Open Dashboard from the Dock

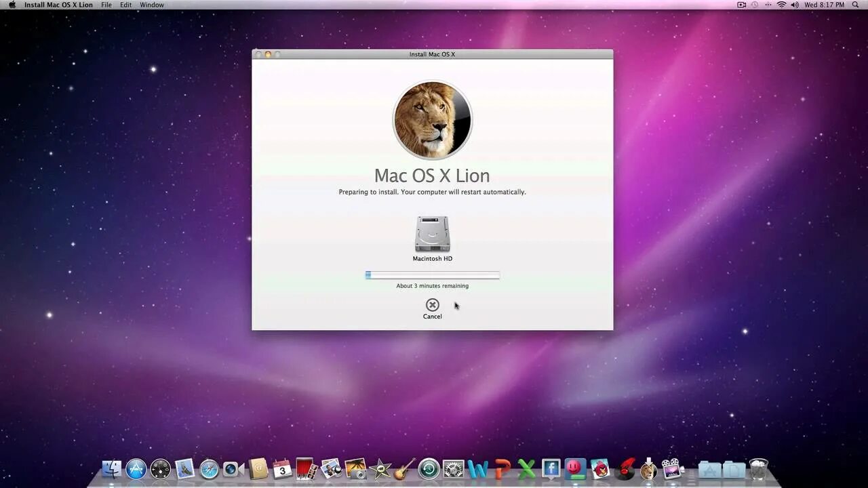pyautogui.click(x=161, y=469)
